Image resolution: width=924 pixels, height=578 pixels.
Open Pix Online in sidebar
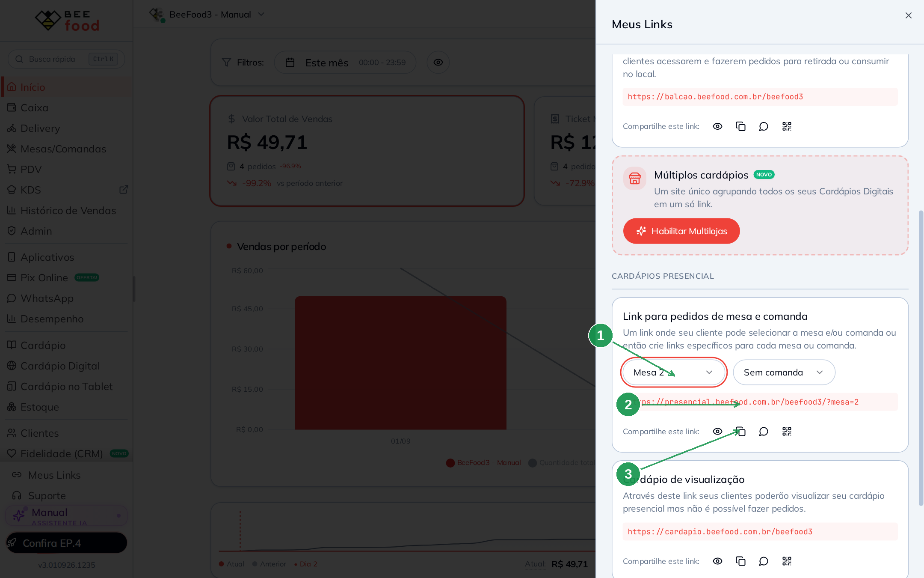pyautogui.click(x=66, y=277)
